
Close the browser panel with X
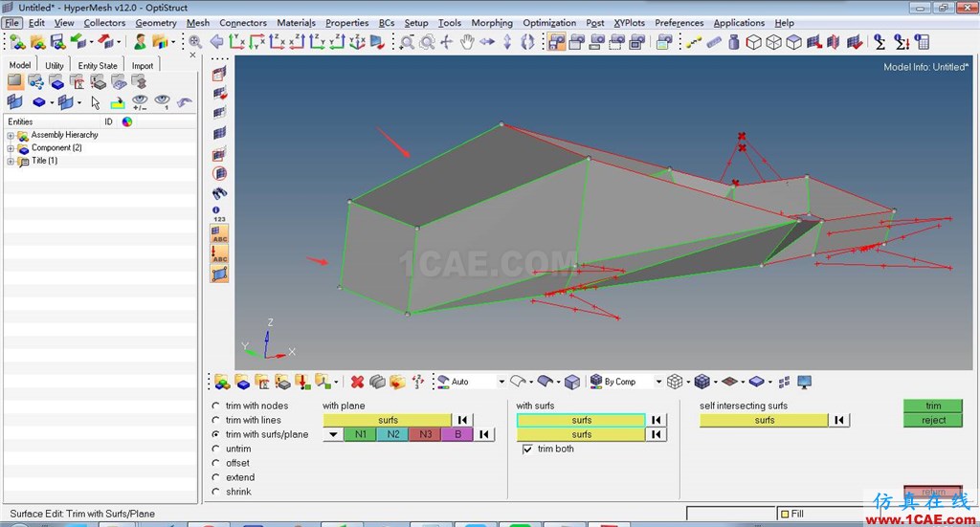pyautogui.click(x=192, y=55)
